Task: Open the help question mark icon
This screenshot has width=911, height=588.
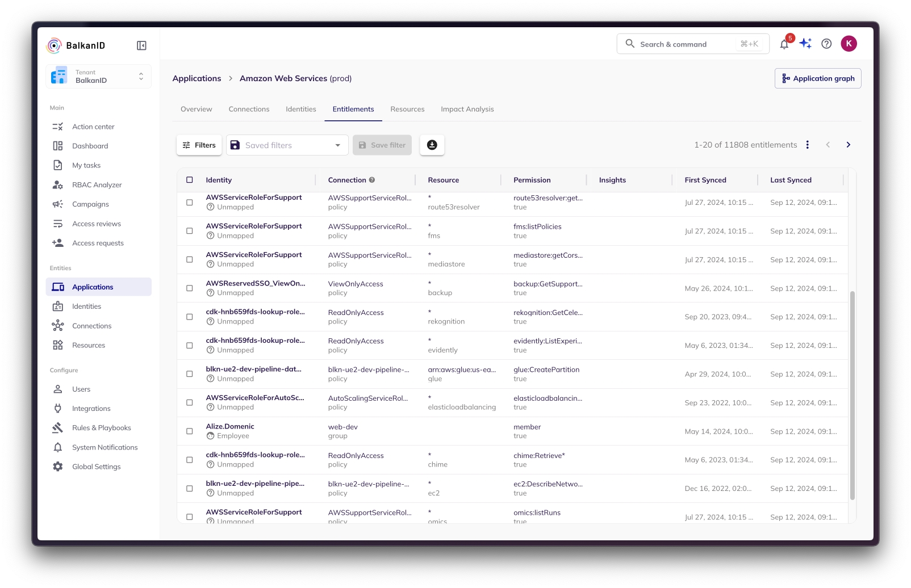Action: click(x=826, y=44)
